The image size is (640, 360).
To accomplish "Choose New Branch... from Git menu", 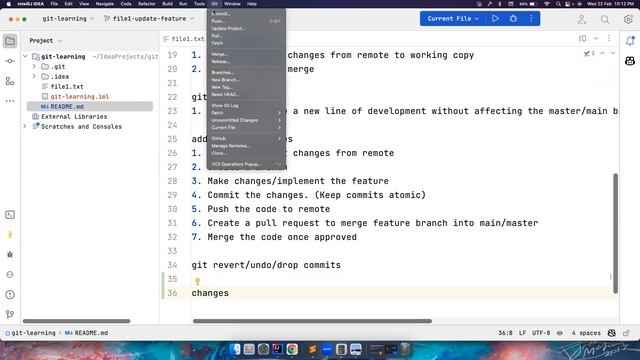I will [x=246, y=80].
